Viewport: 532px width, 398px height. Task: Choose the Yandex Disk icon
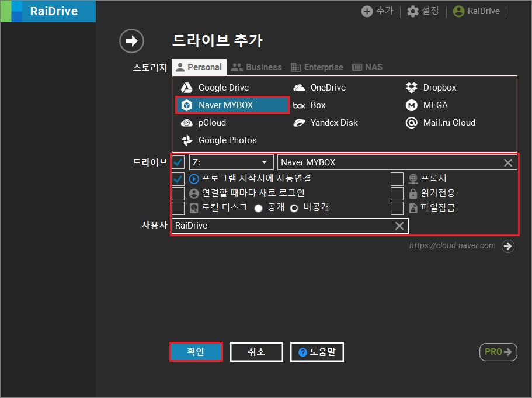299,123
